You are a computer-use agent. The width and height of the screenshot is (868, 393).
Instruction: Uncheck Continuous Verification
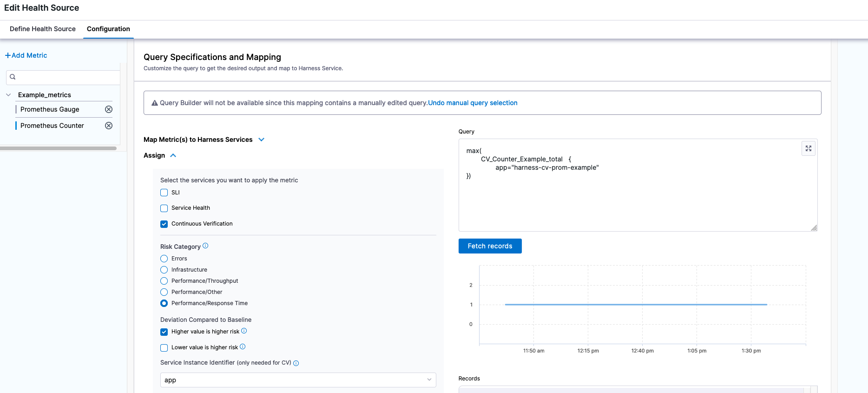pyautogui.click(x=164, y=224)
